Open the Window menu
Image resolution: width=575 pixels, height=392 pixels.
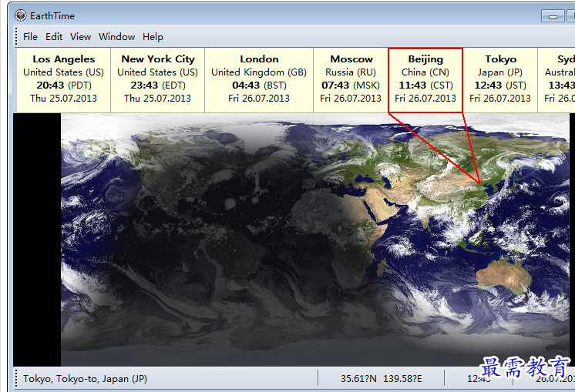coord(116,36)
